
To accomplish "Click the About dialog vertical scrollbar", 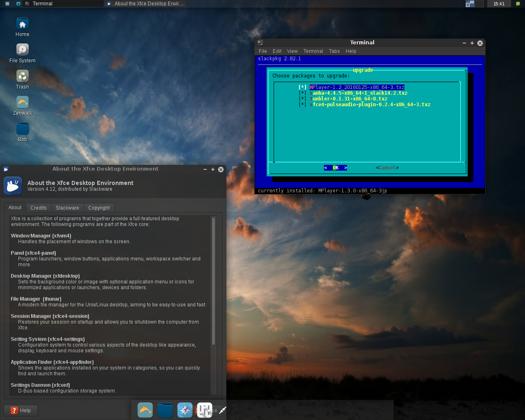I will coord(213,281).
